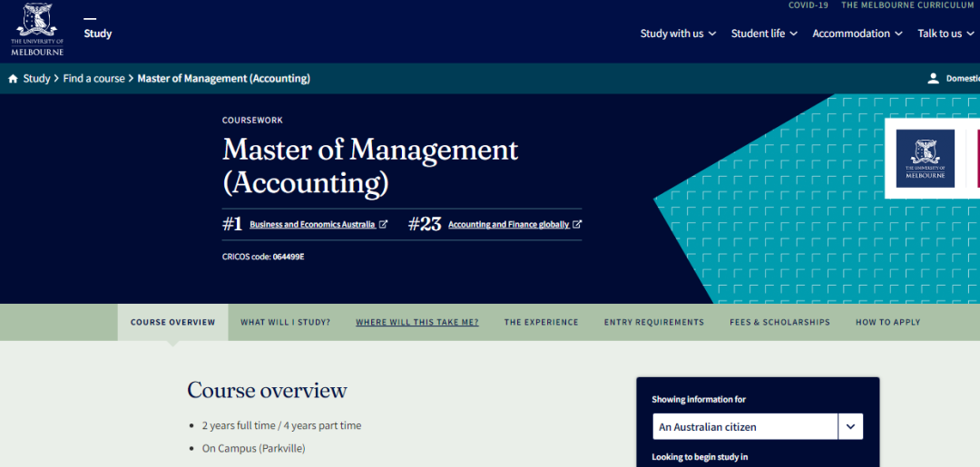Viewport: 980px width, 467px height.
Task: Open the An Australian citizen selector
Action: point(757,426)
